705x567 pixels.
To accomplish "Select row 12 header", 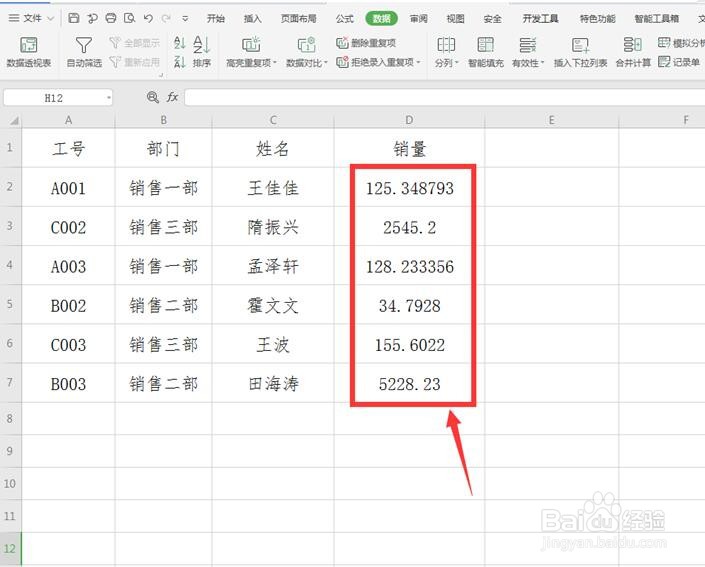I will (x=10, y=549).
